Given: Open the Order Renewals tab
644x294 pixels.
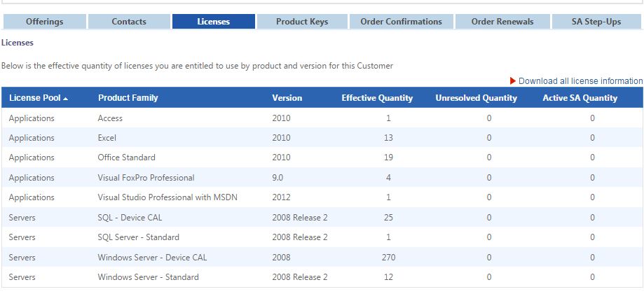Looking at the screenshot, I should 502,22.
